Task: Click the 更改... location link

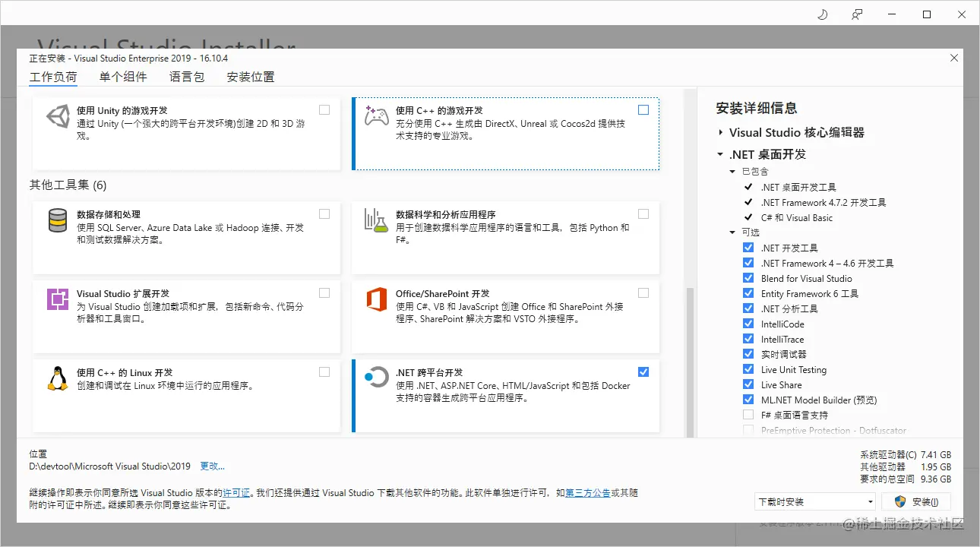Action: click(x=213, y=466)
